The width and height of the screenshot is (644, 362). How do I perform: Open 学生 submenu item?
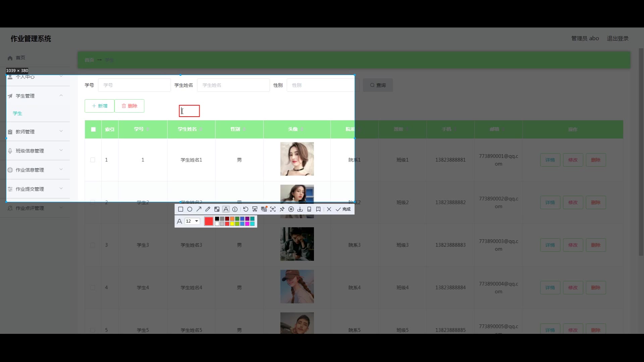[x=17, y=113]
